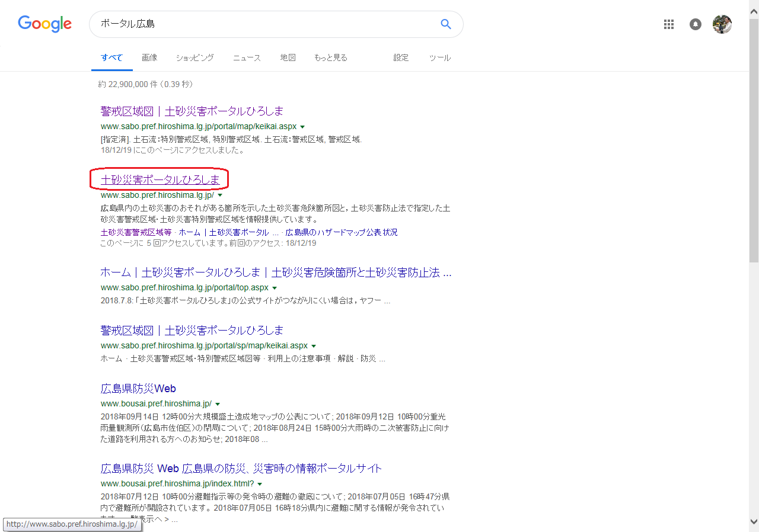Click the Google logo
Screen dimensions: 759x532
point(44,24)
